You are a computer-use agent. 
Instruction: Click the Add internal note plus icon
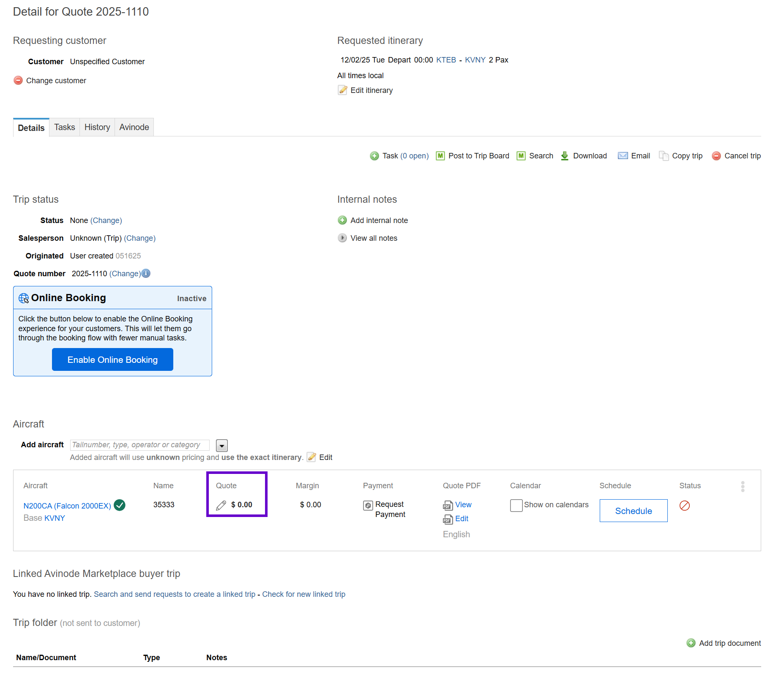[x=342, y=220]
